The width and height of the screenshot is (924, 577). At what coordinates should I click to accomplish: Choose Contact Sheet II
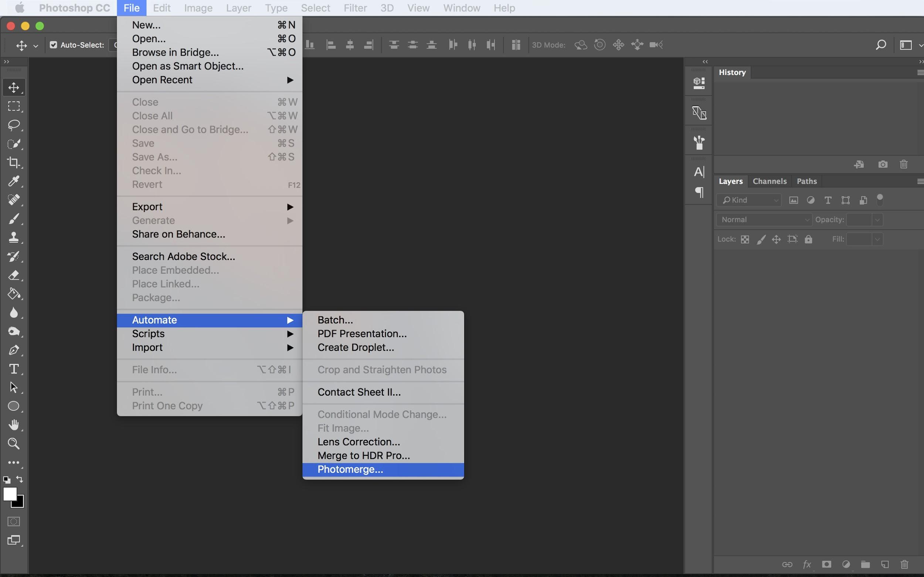point(383,392)
